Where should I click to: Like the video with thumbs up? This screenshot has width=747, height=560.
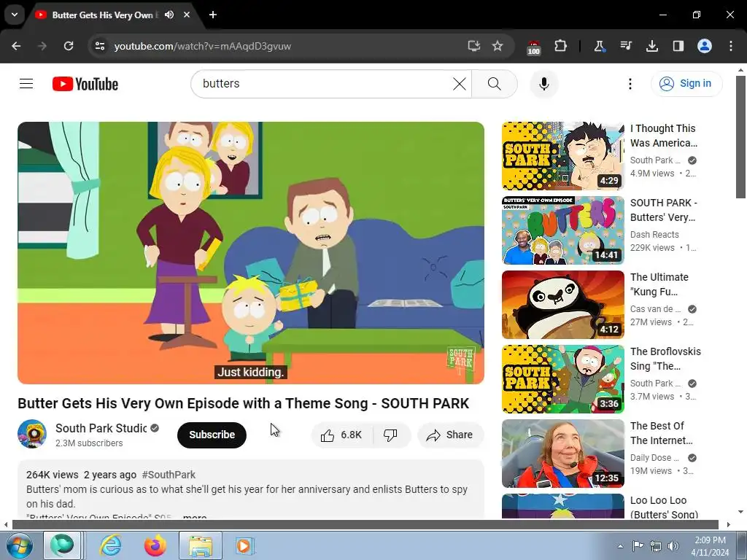(x=341, y=435)
